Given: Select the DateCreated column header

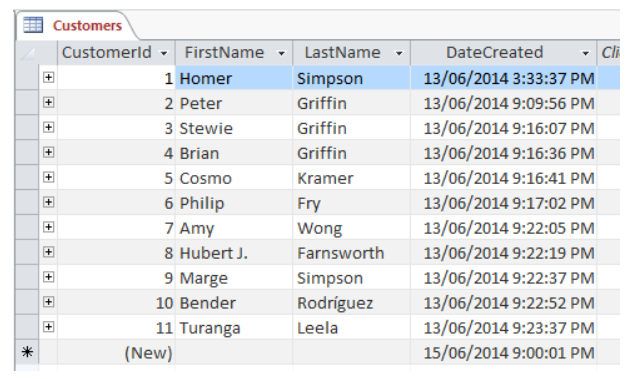Looking at the screenshot, I should click(503, 53).
